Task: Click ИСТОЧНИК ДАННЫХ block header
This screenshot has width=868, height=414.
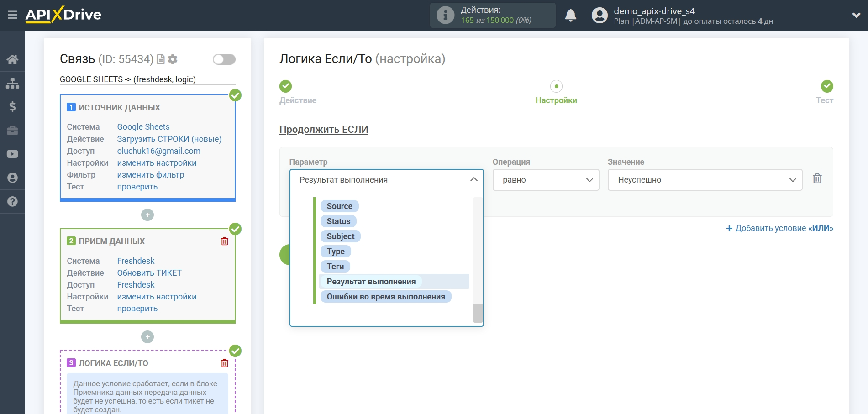Action: (119, 108)
